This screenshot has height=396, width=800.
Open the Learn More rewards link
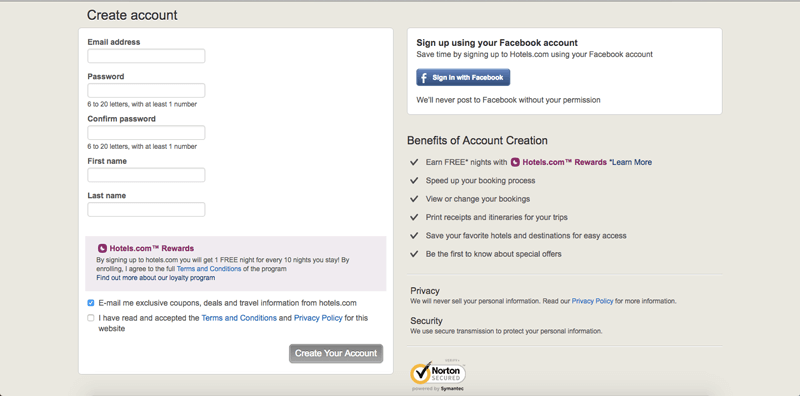tap(632, 162)
